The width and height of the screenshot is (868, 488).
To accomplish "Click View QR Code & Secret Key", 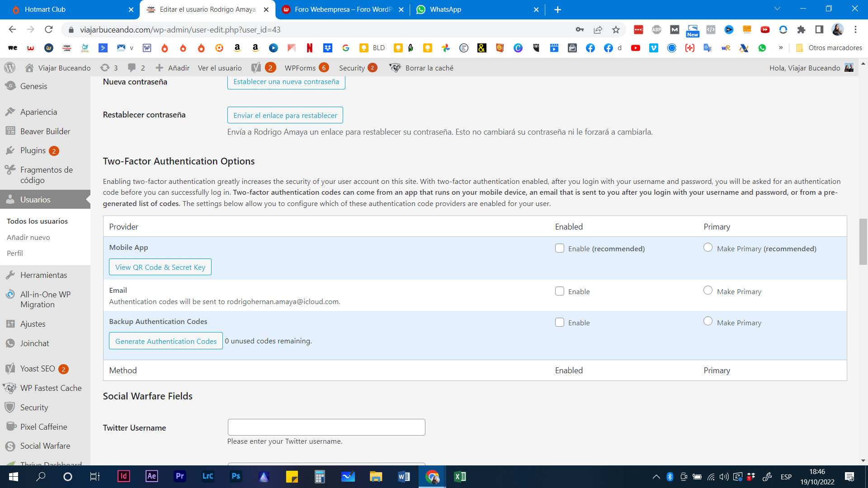I will tap(160, 267).
